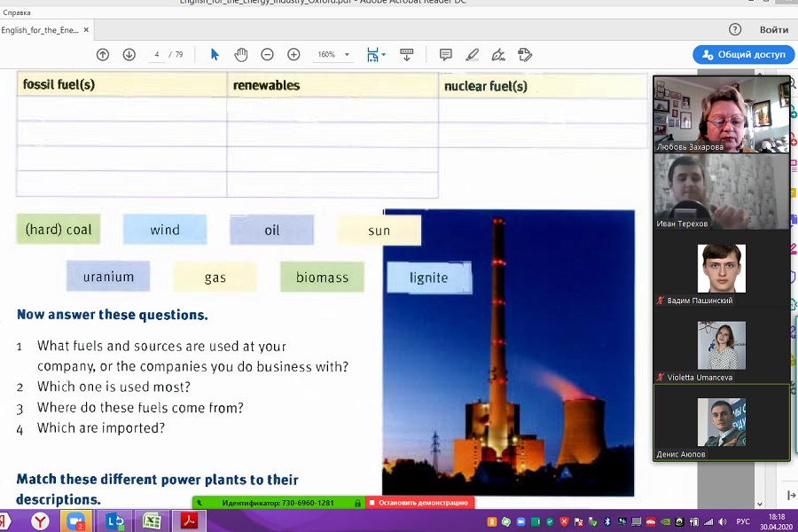Open Yandex Browser from the taskbar
The width and height of the screenshot is (798, 532).
(x=40, y=520)
